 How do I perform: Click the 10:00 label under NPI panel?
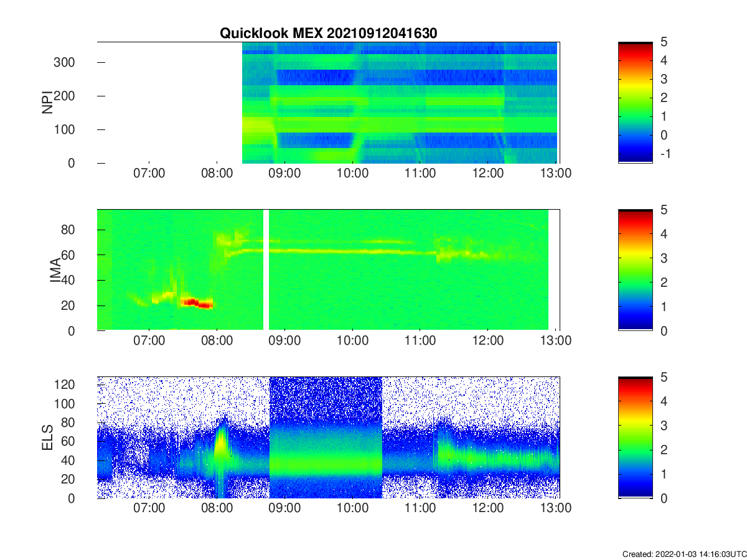352,174
